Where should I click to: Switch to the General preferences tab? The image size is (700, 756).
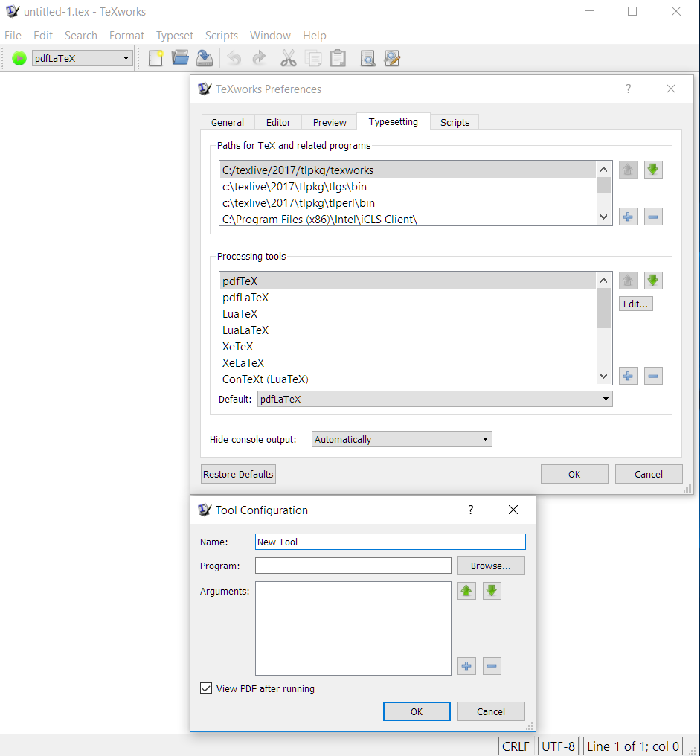pyautogui.click(x=228, y=123)
